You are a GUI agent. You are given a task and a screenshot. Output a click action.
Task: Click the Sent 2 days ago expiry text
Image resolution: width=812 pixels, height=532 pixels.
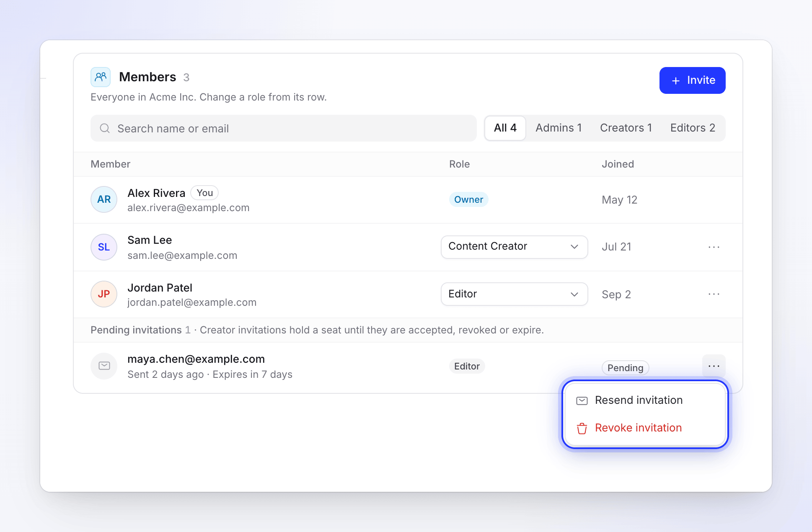210,374
